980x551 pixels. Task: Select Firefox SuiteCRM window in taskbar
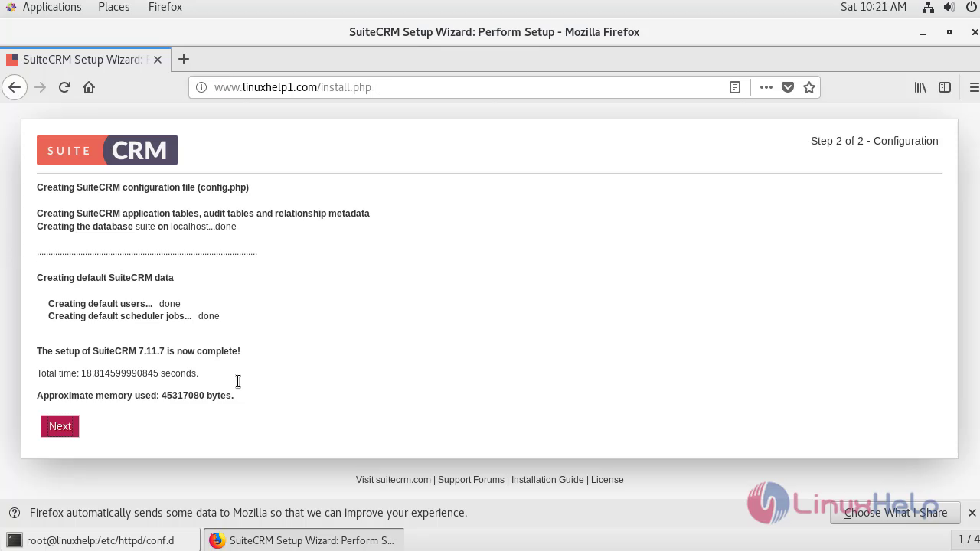click(303, 540)
